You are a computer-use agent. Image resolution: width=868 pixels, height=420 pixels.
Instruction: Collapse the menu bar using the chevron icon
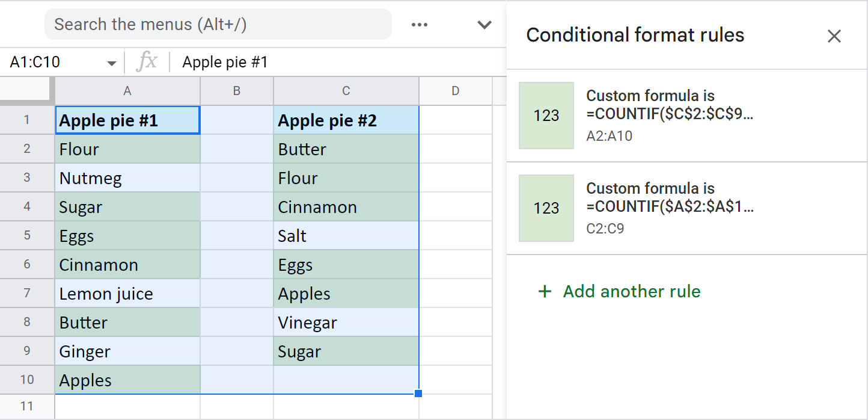[484, 24]
